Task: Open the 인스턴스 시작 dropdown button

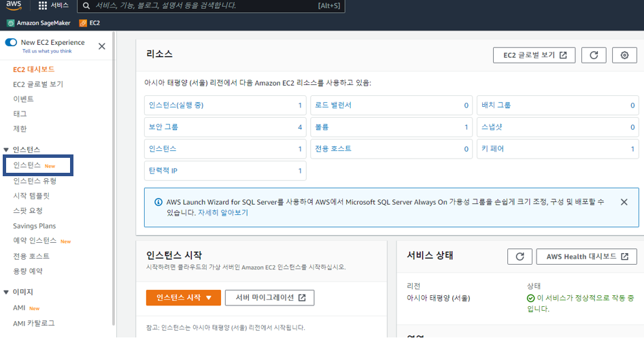Action: [184, 297]
